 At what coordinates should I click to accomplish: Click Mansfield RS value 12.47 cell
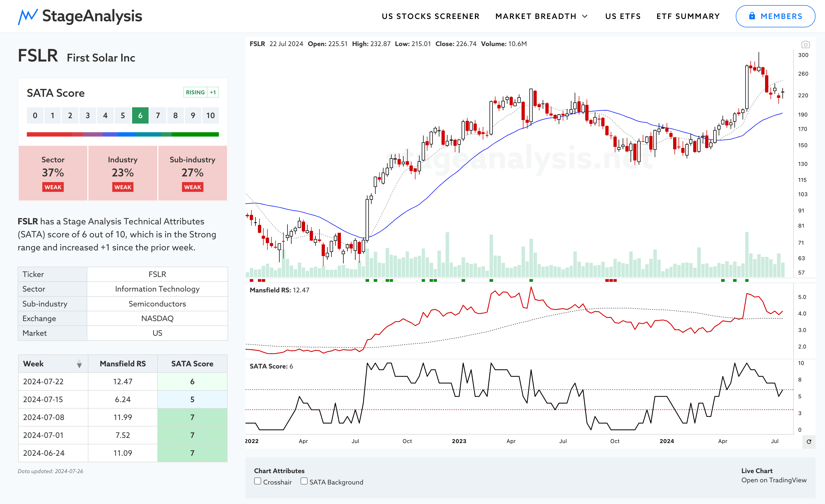123,382
